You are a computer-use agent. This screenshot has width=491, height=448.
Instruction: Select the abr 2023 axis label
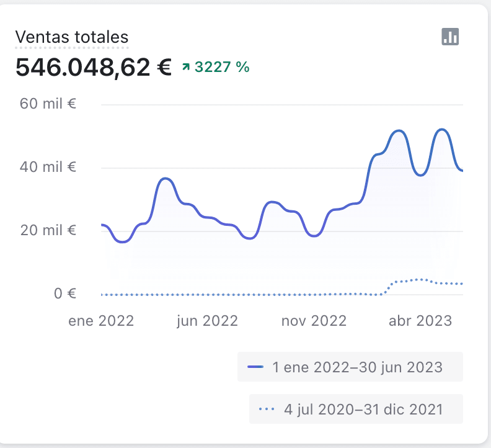pyautogui.click(x=420, y=321)
